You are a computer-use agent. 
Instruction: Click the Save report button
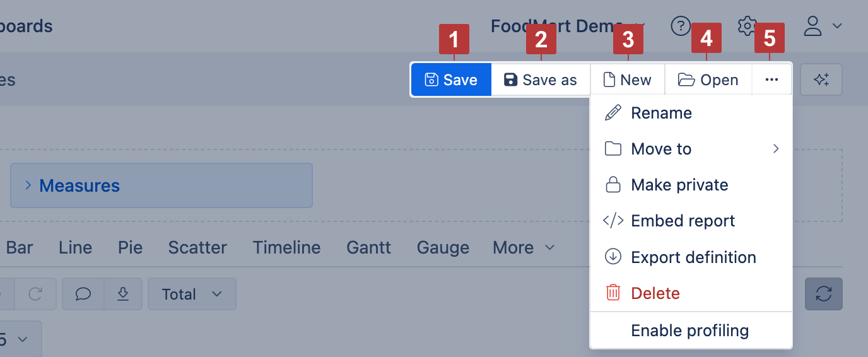tap(451, 80)
